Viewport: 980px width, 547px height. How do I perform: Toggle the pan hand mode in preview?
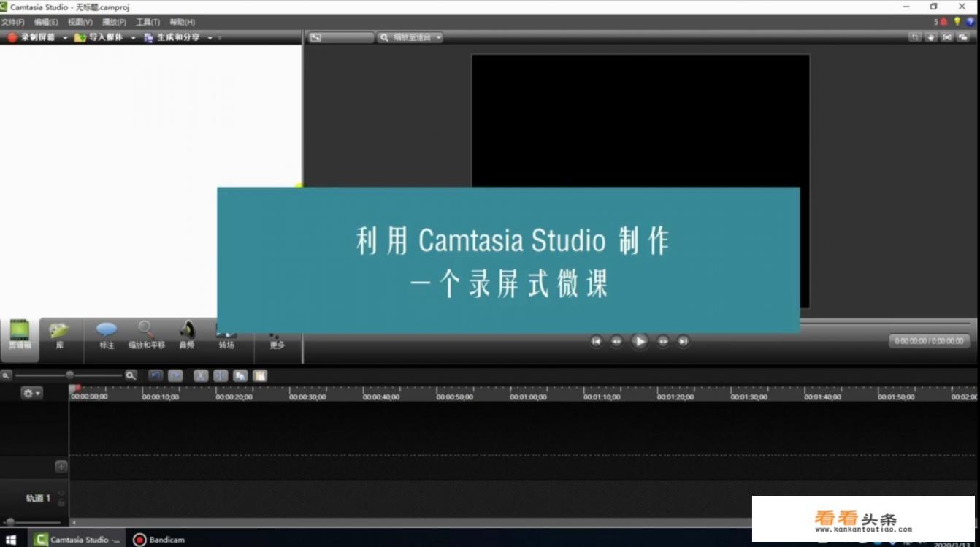point(931,37)
